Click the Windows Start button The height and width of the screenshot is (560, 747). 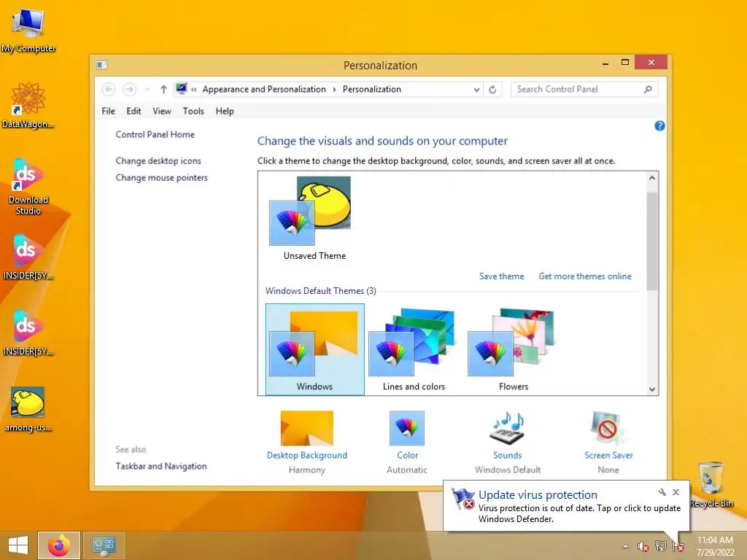click(18, 545)
